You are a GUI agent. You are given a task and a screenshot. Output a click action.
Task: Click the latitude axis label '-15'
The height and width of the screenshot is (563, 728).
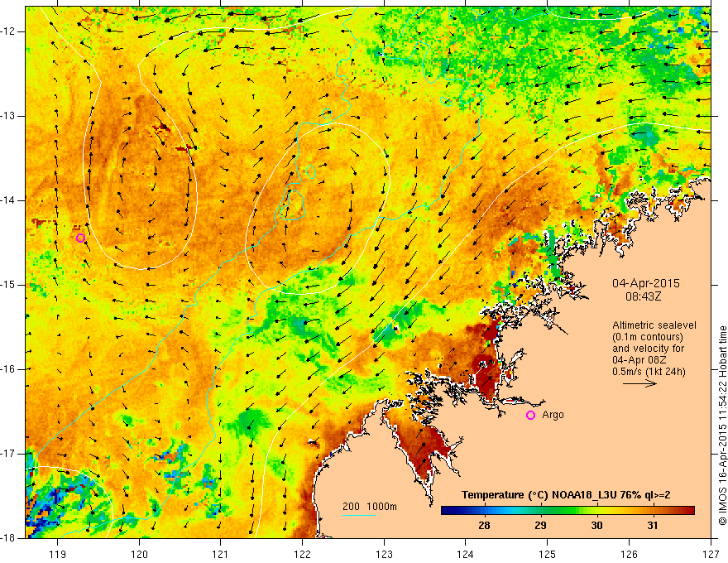coord(8,285)
